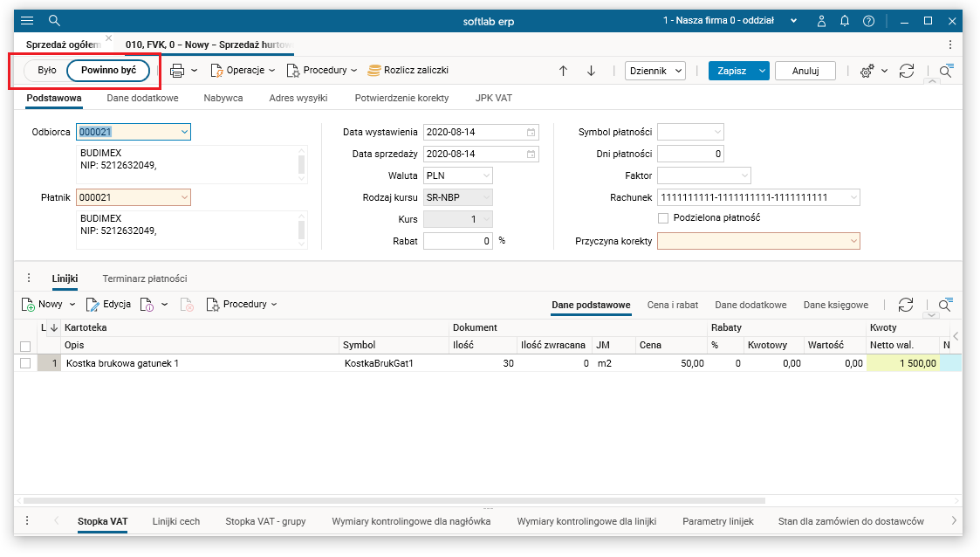Viewport: 980px width, 557px height.
Task: Click the disabled delete line icon
Action: pos(187,305)
